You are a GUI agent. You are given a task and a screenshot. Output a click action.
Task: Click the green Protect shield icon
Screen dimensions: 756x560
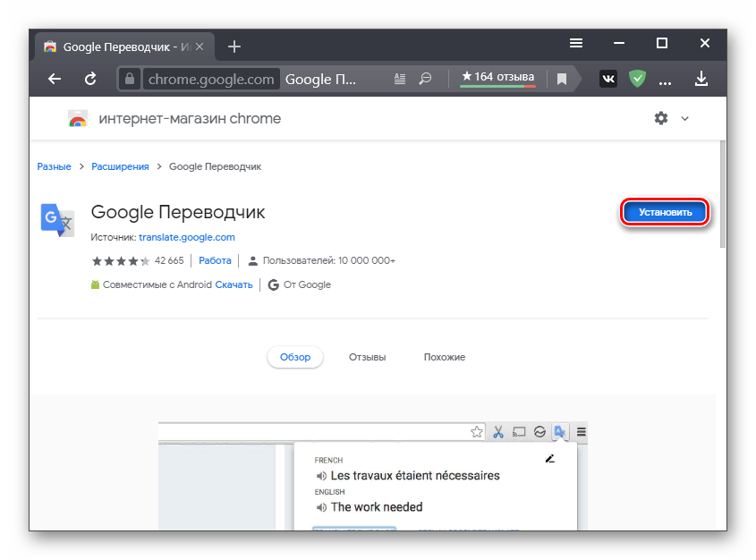coord(637,79)
